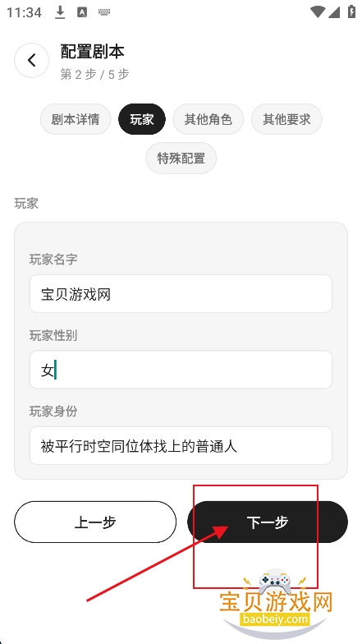The image size is (362, 644).
Task: Open the download status bar icon
Action: pos(61,13)
